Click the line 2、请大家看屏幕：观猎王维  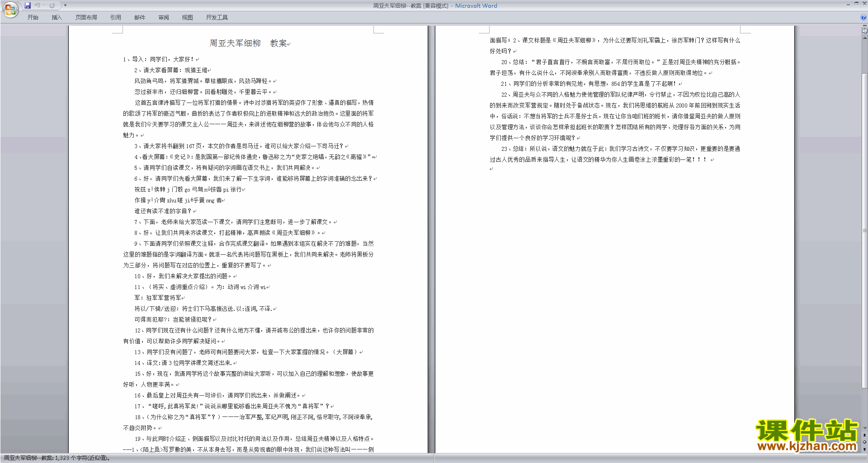pos(171,70)
